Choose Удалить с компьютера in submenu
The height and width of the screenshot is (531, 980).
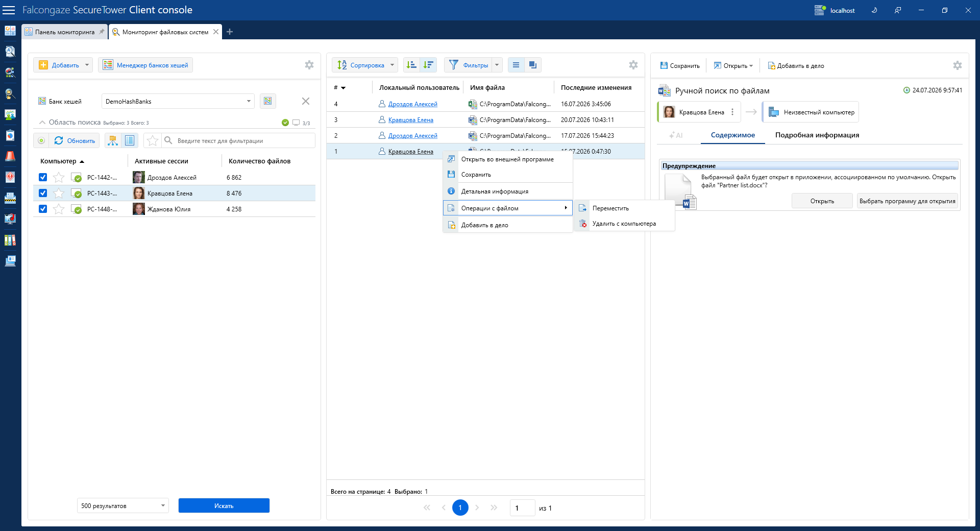pyautogui.click(x=624, y=224)
